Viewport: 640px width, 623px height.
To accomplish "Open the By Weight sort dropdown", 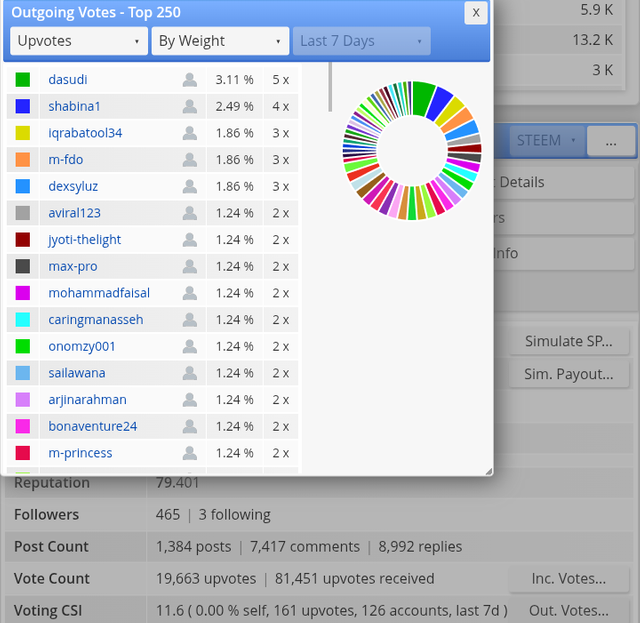I will coord(220,41).
